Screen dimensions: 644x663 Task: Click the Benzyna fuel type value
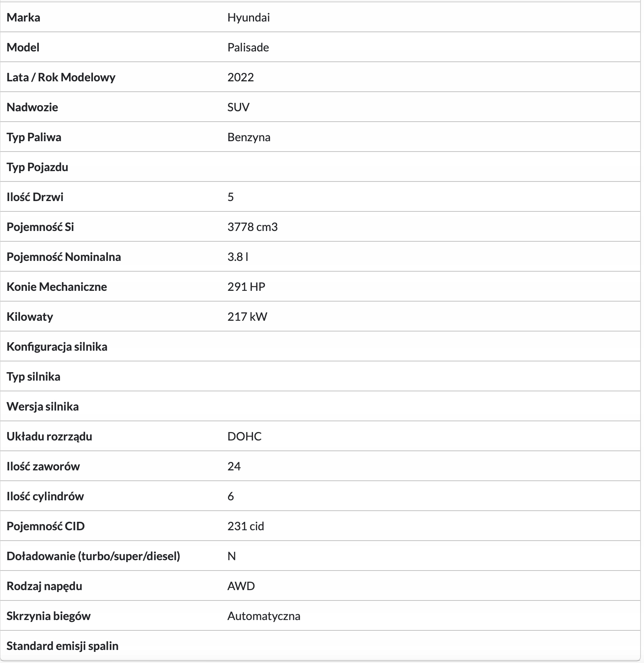point(249,137)
